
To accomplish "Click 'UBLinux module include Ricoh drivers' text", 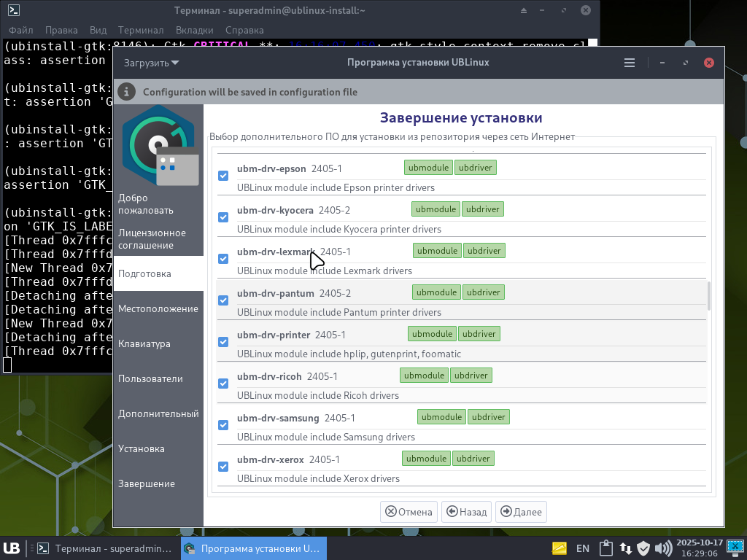I will 318,395.
